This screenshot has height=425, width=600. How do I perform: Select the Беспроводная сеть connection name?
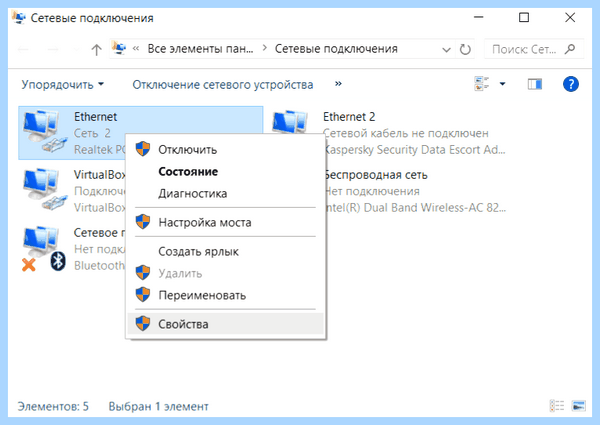pyautogui.click(x=375, y=175)
